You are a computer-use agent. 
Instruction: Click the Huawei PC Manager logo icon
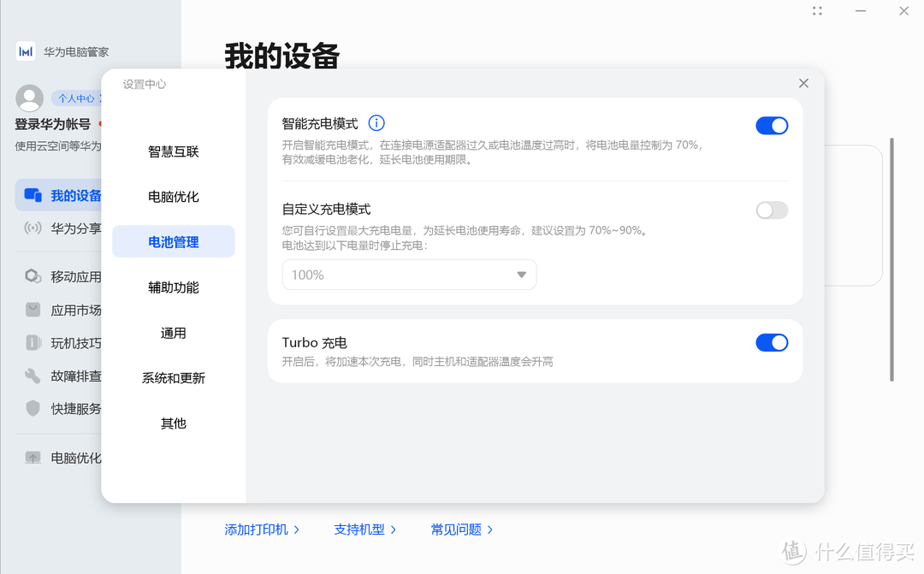coord(26,52)
